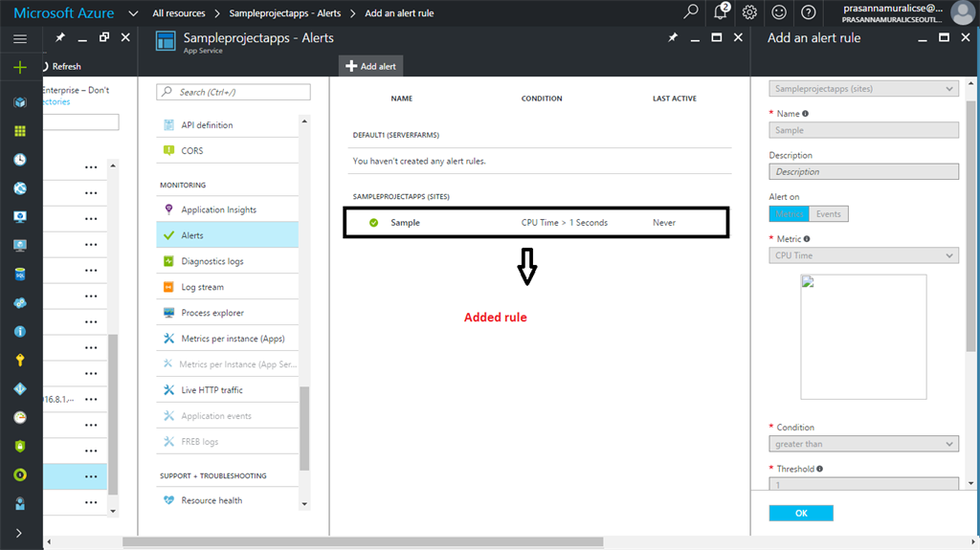Click OK to save alert rule
This screenshot has width=980, height=550.
point(801,513)
